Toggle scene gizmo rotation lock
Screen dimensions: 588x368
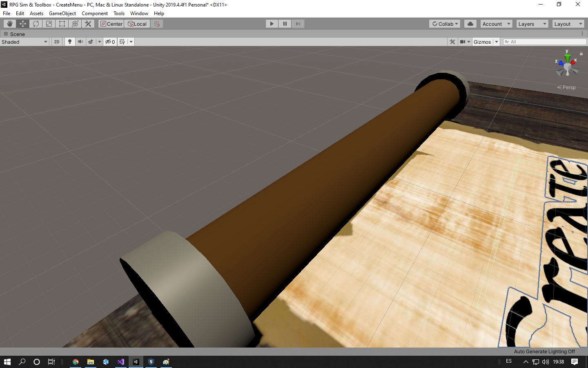click(x=581, y=54)
